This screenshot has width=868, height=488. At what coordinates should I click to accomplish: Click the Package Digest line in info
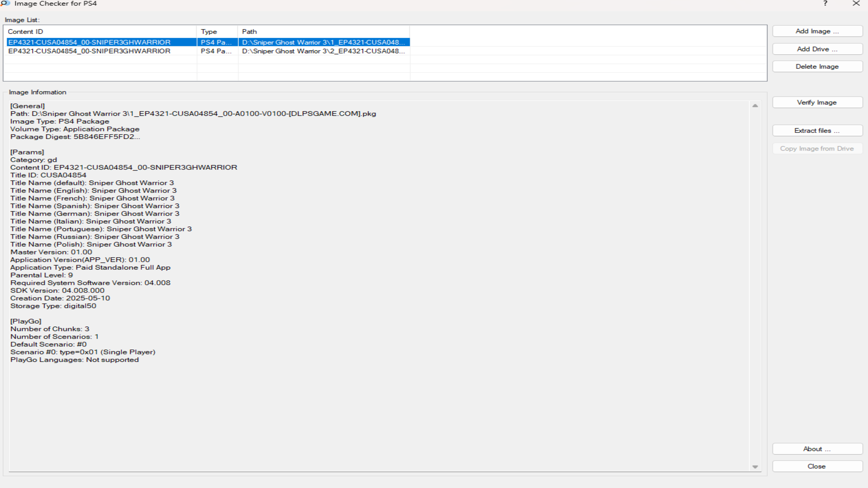tap(75, 137)
